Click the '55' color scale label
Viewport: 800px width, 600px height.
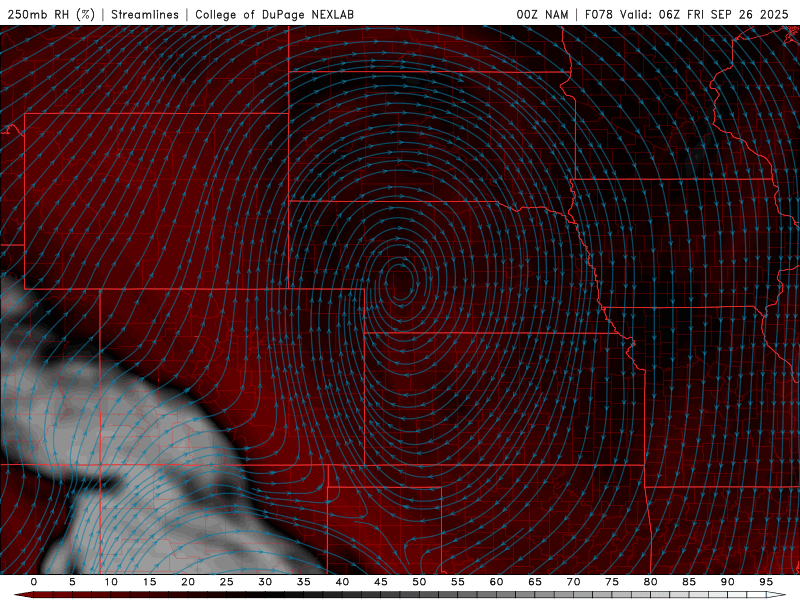458,582
